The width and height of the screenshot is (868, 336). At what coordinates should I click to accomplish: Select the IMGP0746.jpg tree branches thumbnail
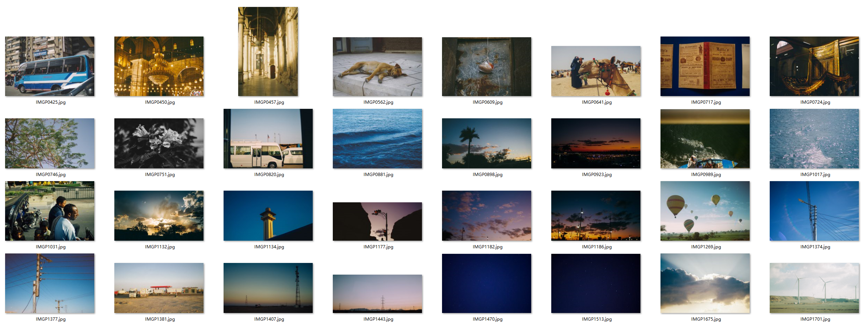(50, 143)
